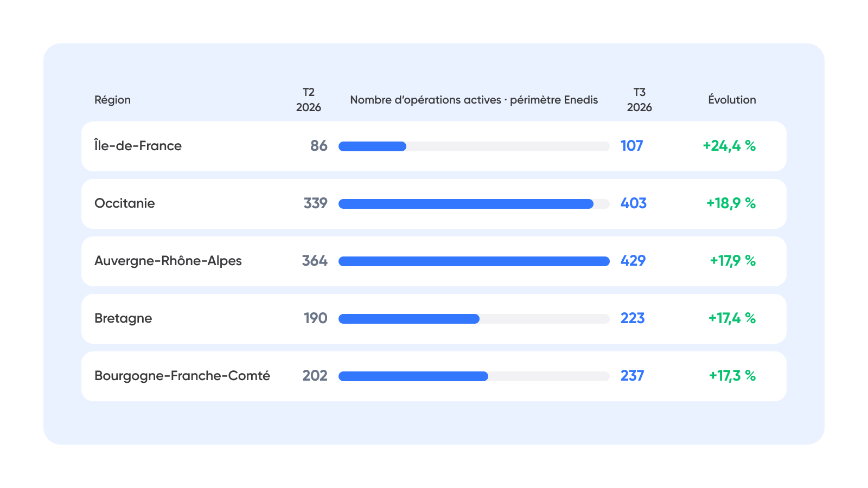
Task: Click the T3 2026 column header
Action: click(x=640, y=100)
